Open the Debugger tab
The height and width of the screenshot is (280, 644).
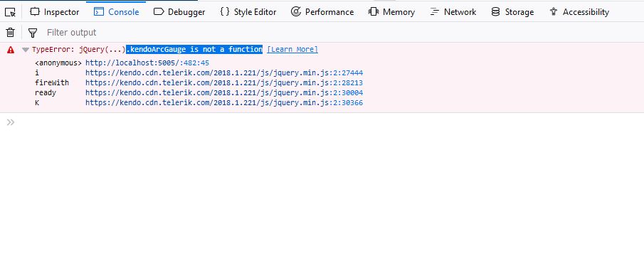(179, 12)
